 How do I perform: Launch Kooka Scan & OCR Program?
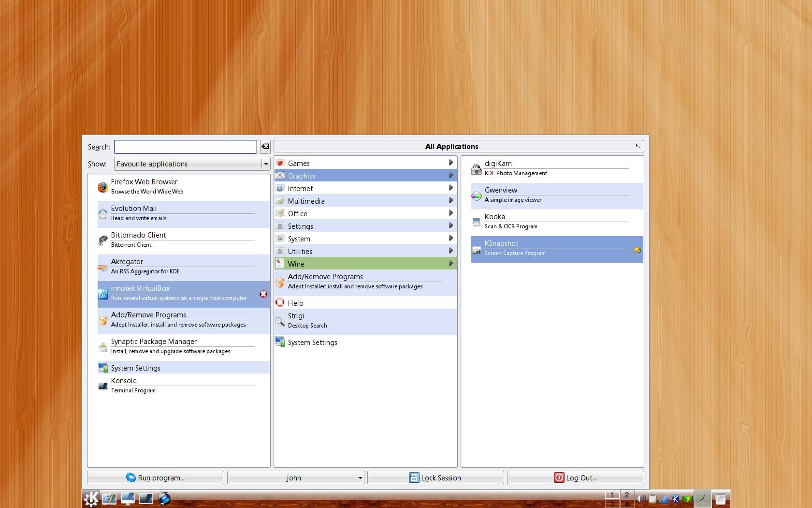[557, 223]
